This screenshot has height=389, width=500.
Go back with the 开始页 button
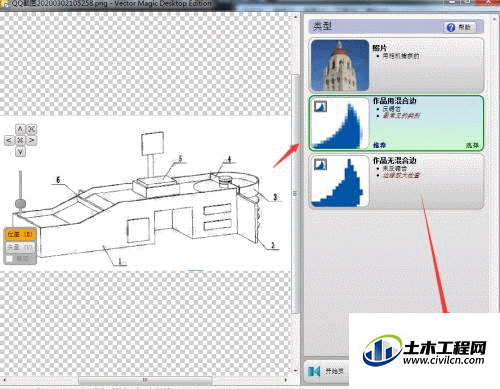[x=327, y=371]
